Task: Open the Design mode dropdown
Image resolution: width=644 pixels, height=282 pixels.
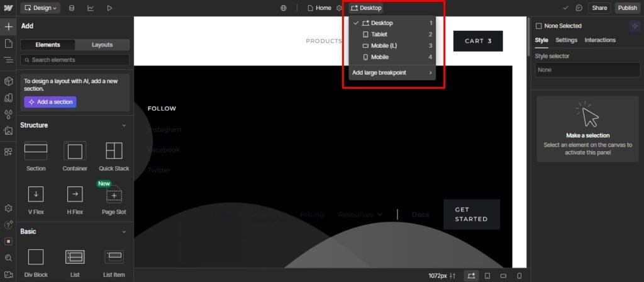Action: tap(40, 8)
